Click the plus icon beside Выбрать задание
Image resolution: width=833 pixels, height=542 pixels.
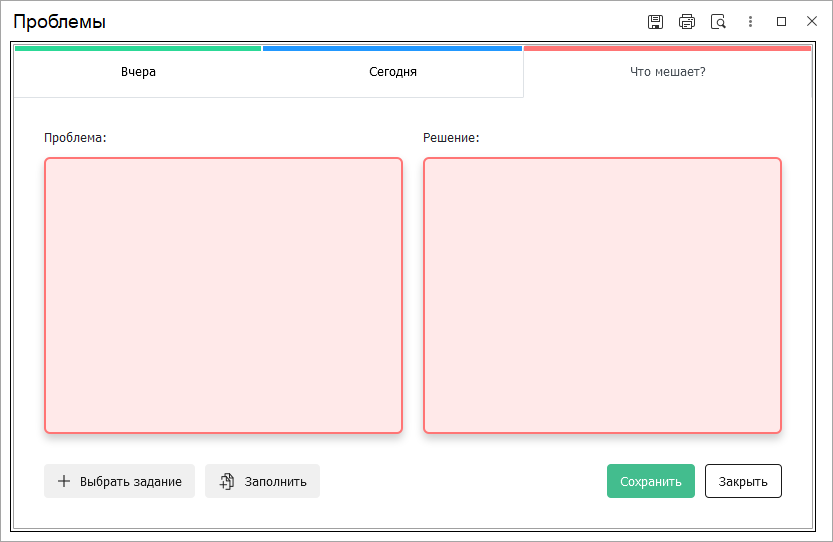[x=64, y=481]
